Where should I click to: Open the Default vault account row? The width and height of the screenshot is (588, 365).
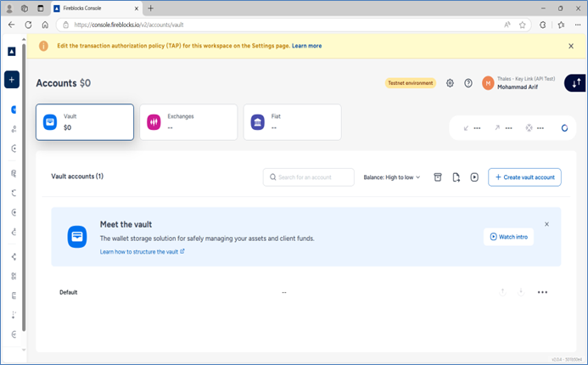(x=306, y=292)
